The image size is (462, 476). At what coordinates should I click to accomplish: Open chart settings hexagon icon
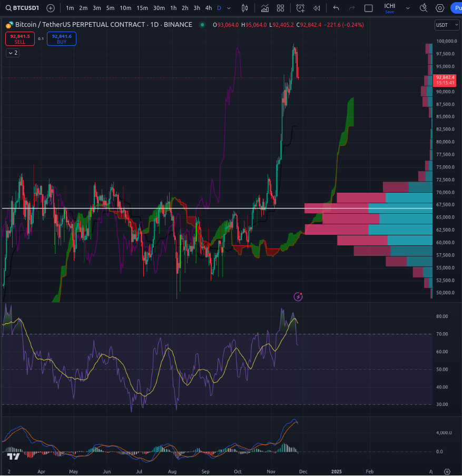coord(440,8)
